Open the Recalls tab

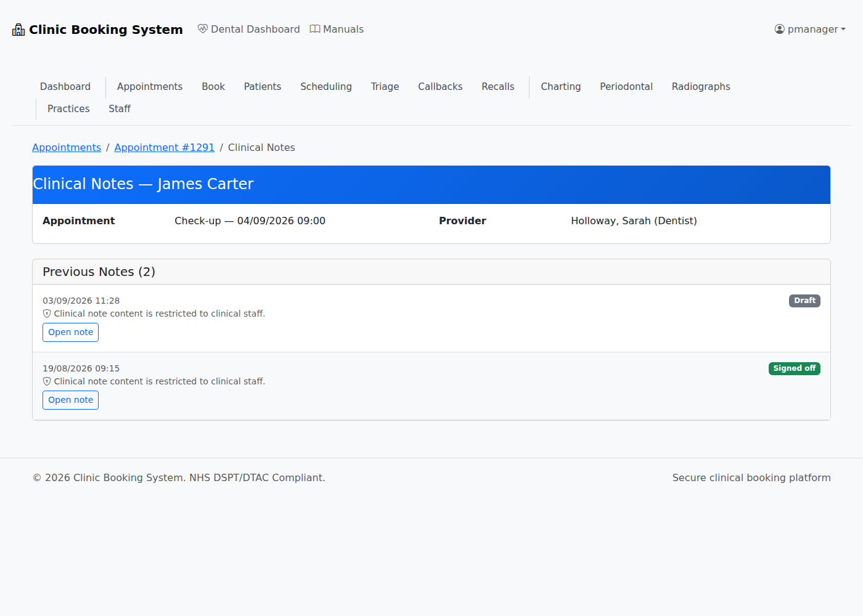click(498, 86)
